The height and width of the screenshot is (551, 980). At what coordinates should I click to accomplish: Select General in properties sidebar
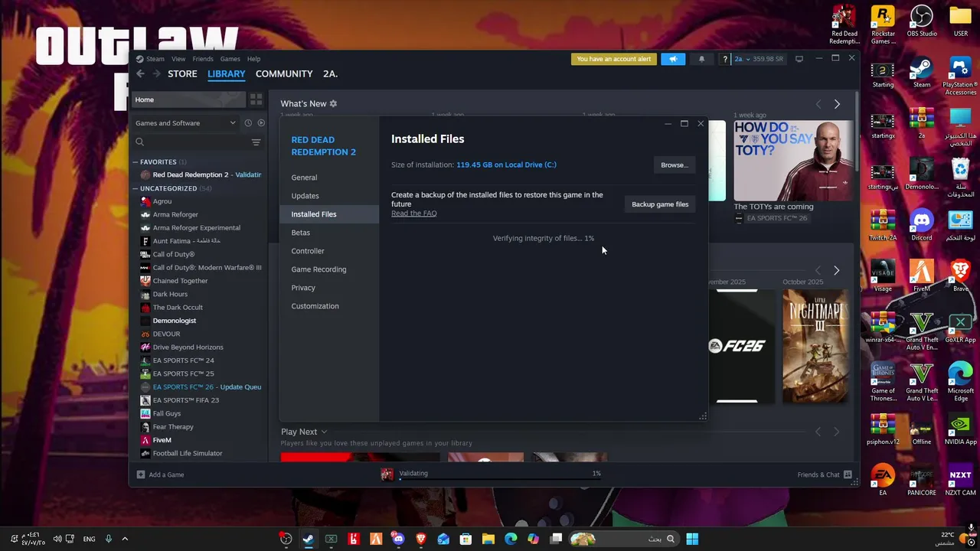tap(329, 178)
